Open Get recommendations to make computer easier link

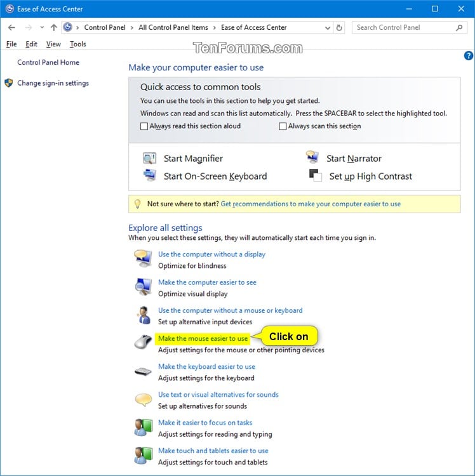(311, 204)
